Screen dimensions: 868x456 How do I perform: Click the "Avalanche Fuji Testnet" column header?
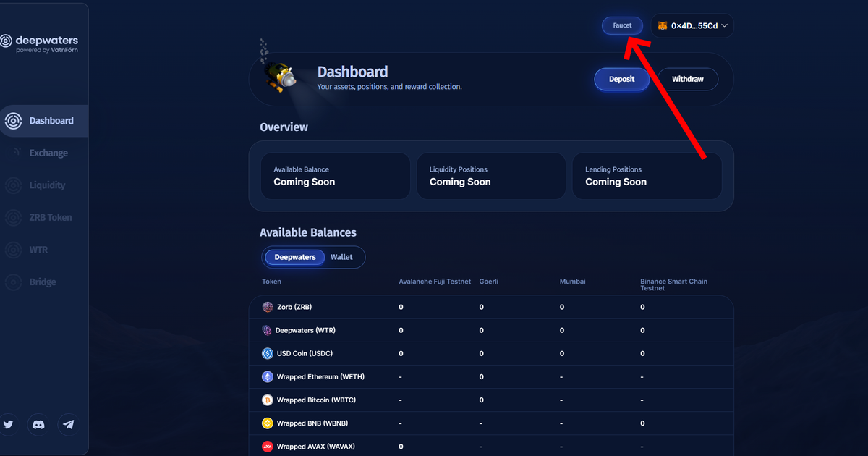[435, 282]
